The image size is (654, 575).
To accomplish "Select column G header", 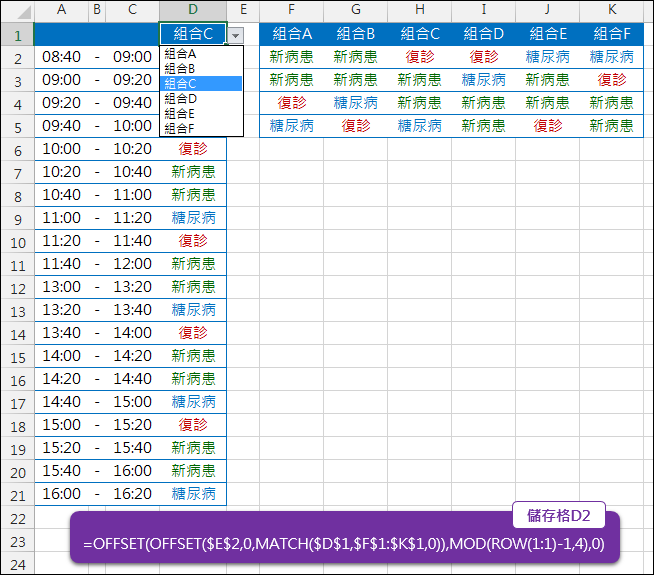I will point(355,10).
